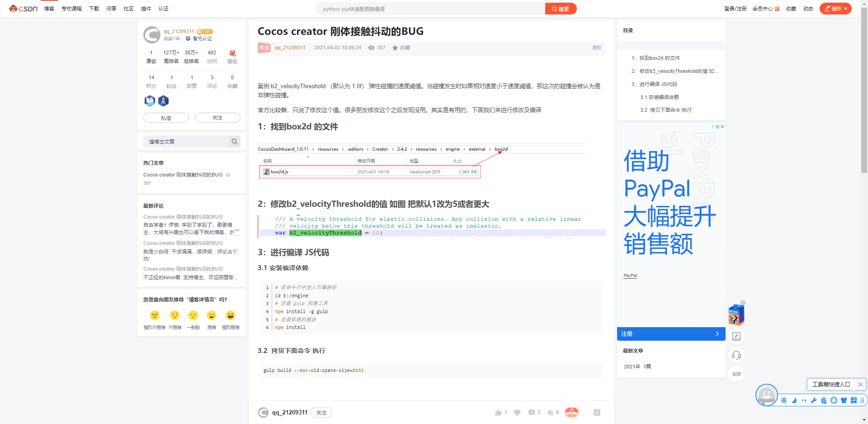Click the moon icon in the input method bar
The image size is (868, 424).
[794, 400]
